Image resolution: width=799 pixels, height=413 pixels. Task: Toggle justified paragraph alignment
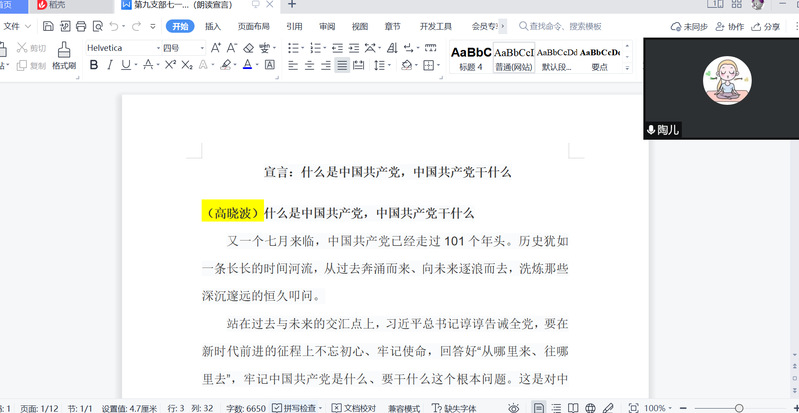pos(342,65)
